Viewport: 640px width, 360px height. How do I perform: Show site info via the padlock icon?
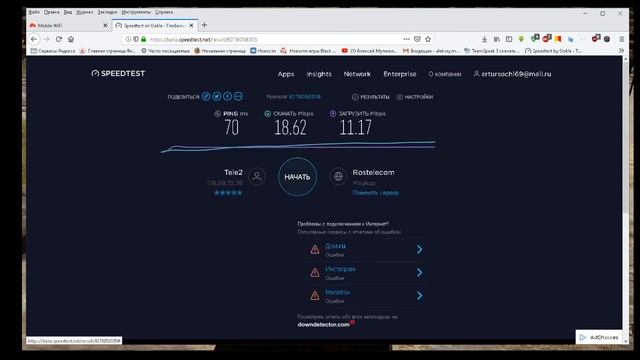pos(144,39)
